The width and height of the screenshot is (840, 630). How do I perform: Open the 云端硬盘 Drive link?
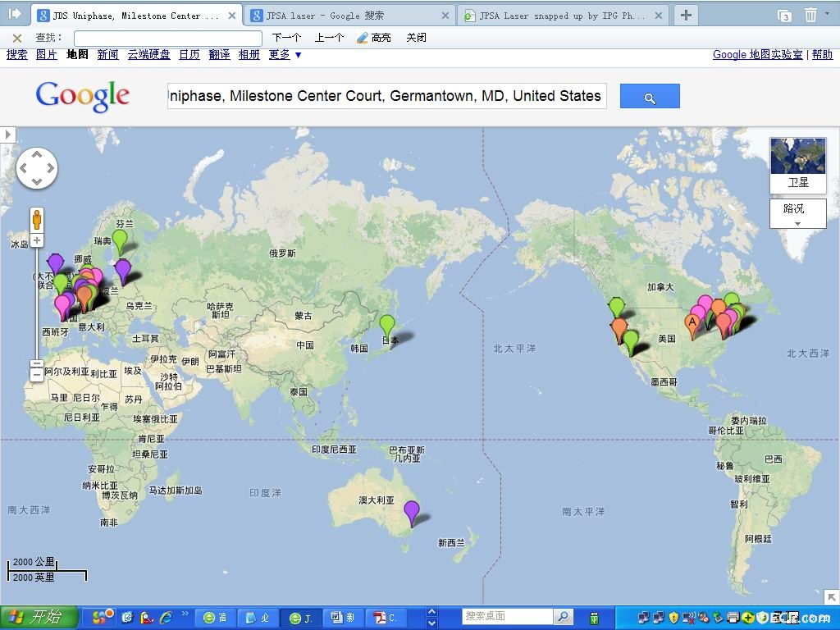coord(149,55)
